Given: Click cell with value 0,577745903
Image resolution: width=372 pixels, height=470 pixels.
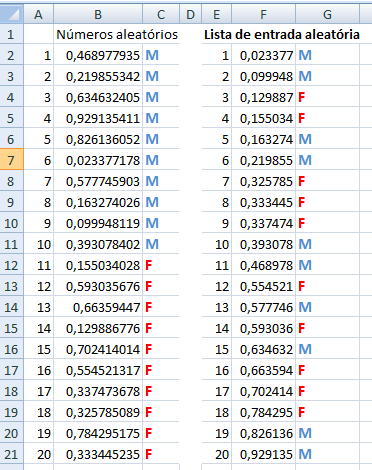Looking at the screenshot, I should click(x=98, y=181).
